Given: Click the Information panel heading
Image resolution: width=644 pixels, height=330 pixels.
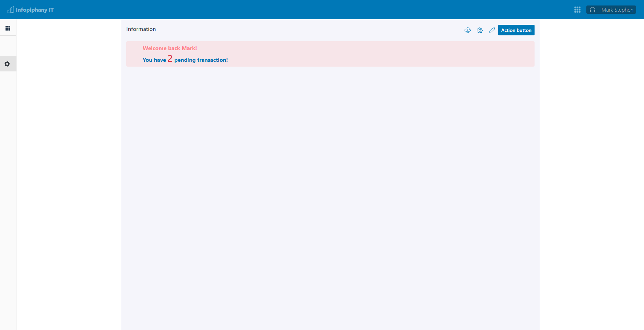Looking at the screenshot, I should click(141, 29).
